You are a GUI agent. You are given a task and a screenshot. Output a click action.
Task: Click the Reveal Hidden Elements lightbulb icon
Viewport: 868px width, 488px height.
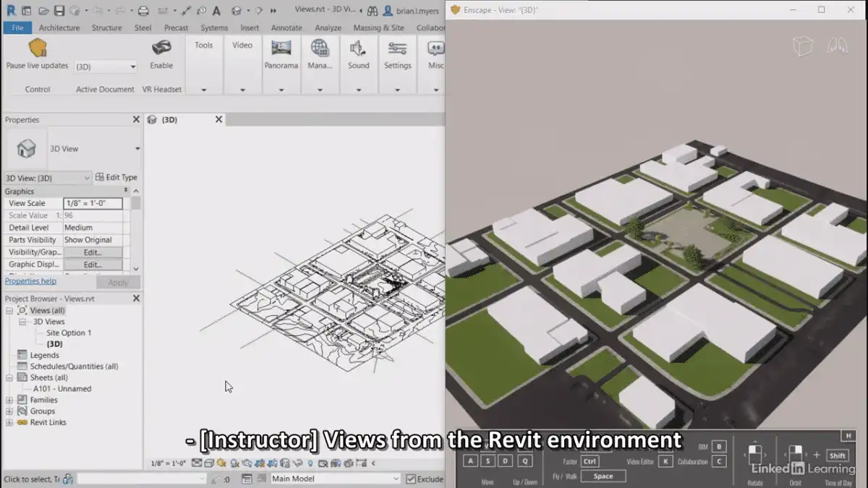click(x=310, y=463)
